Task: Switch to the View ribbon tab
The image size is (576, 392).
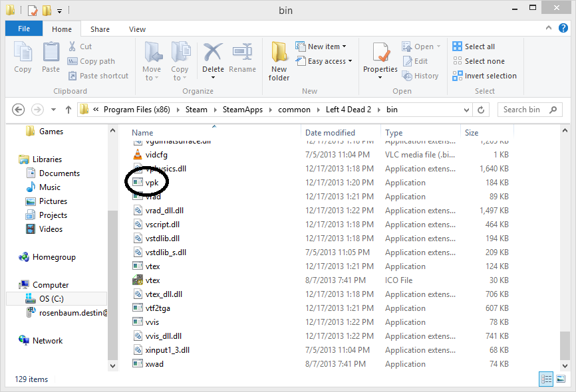Action: coord(137,29)
